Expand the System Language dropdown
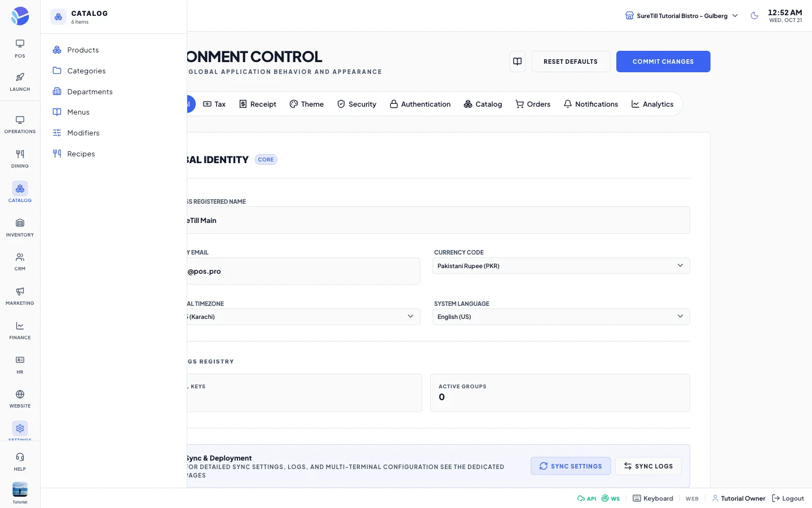 pos(561,317)
